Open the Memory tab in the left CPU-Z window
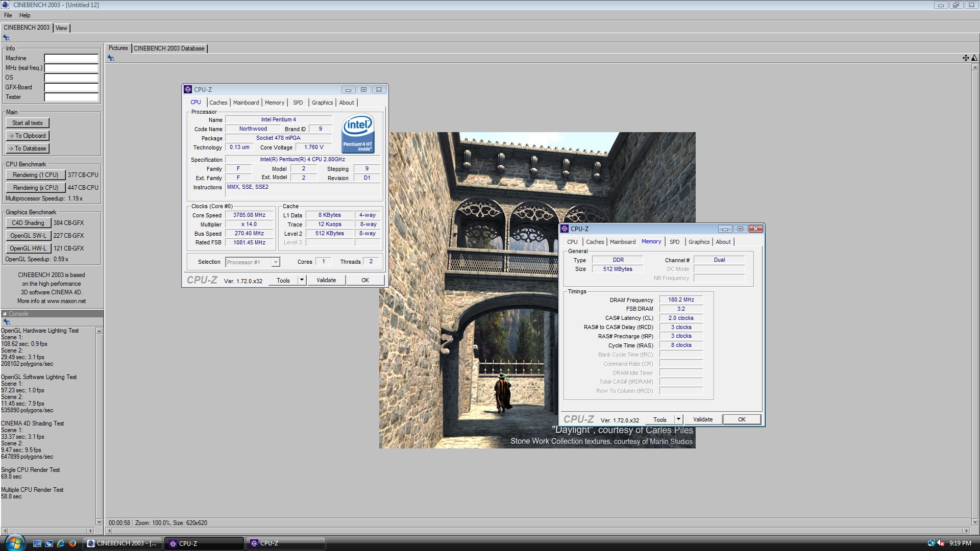The image size is (980, 551). (x=275, y=103)
